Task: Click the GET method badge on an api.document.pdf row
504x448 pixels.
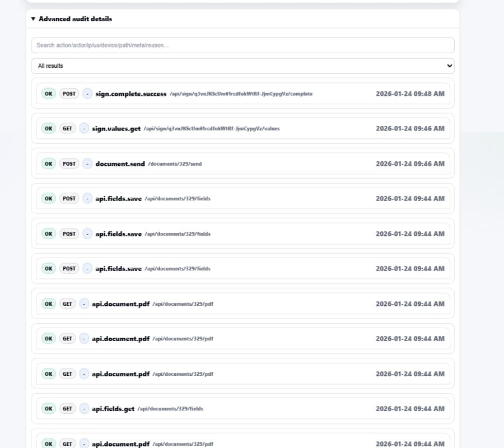Action: click(x=67, y=304)
